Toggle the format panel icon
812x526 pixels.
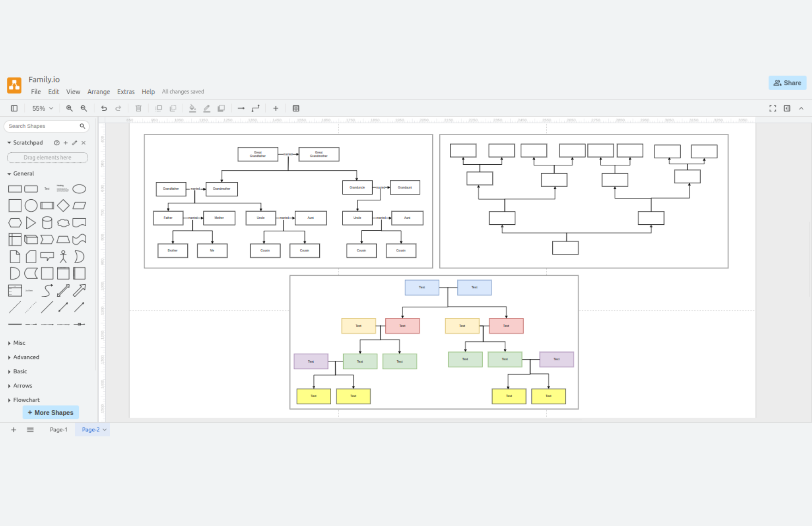pos(787,108)
